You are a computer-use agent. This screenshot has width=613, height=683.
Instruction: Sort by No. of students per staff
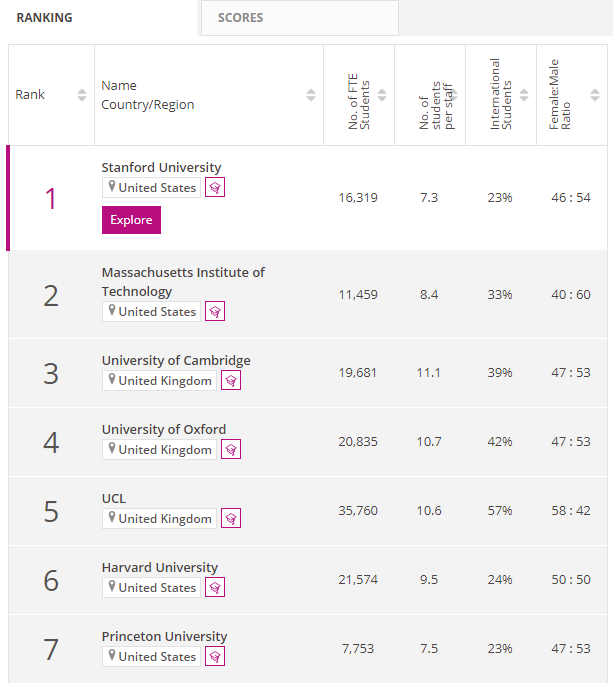(x=453, y=95)
